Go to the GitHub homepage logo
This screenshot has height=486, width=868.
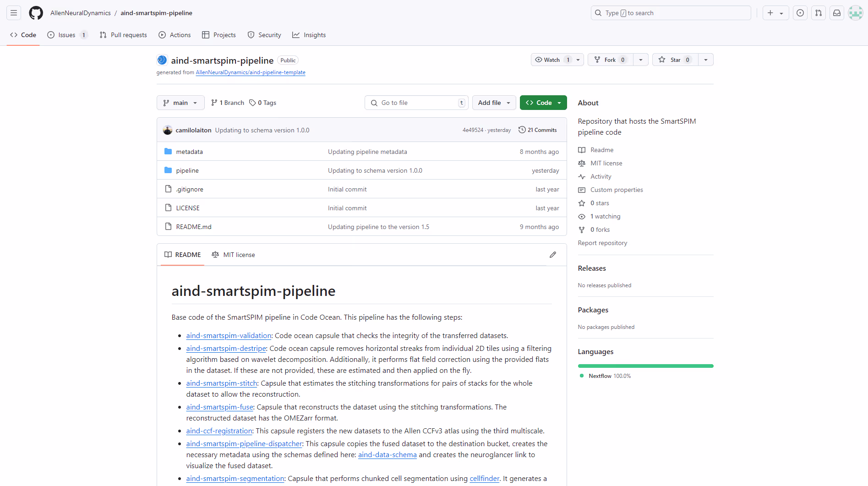point(36,13)
